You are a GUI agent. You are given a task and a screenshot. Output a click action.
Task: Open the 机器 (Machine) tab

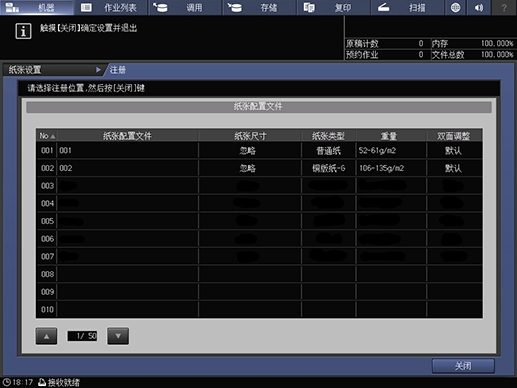pyautogui.click(x=37, y=7)
